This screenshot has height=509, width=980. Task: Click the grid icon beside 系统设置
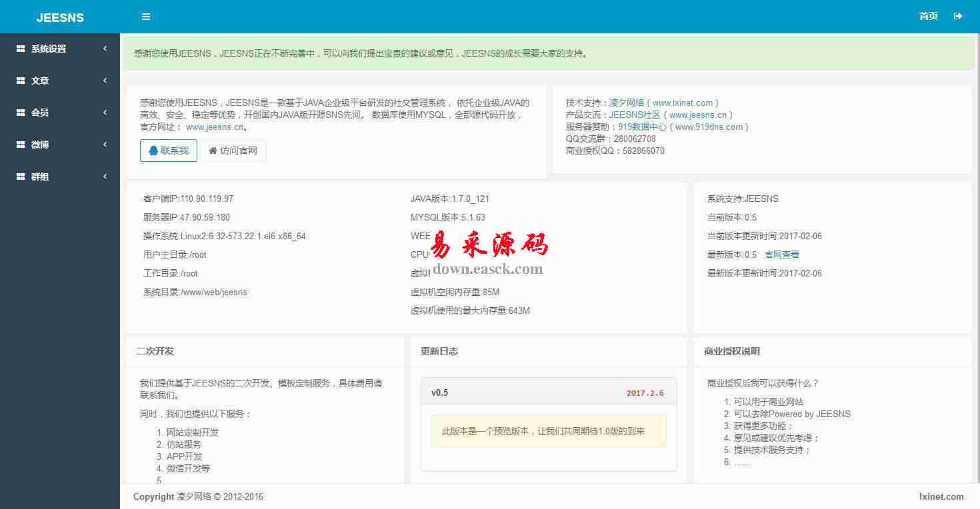pos(21,49)
